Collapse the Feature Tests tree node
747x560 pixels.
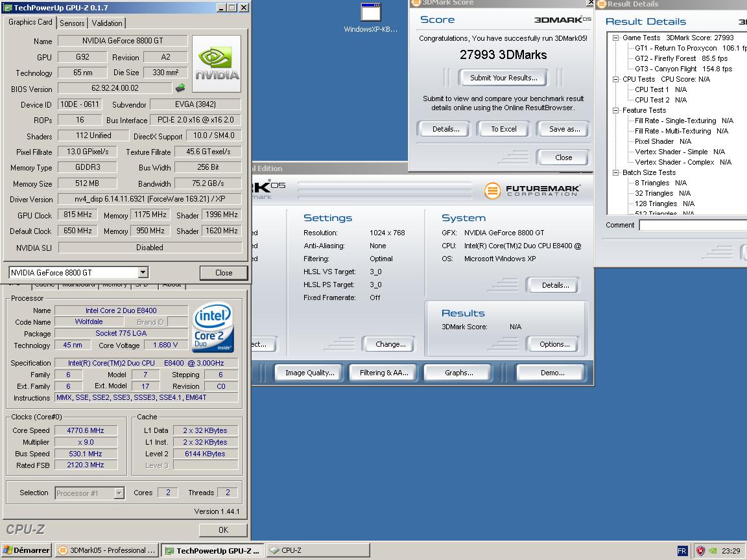point(615,110)
